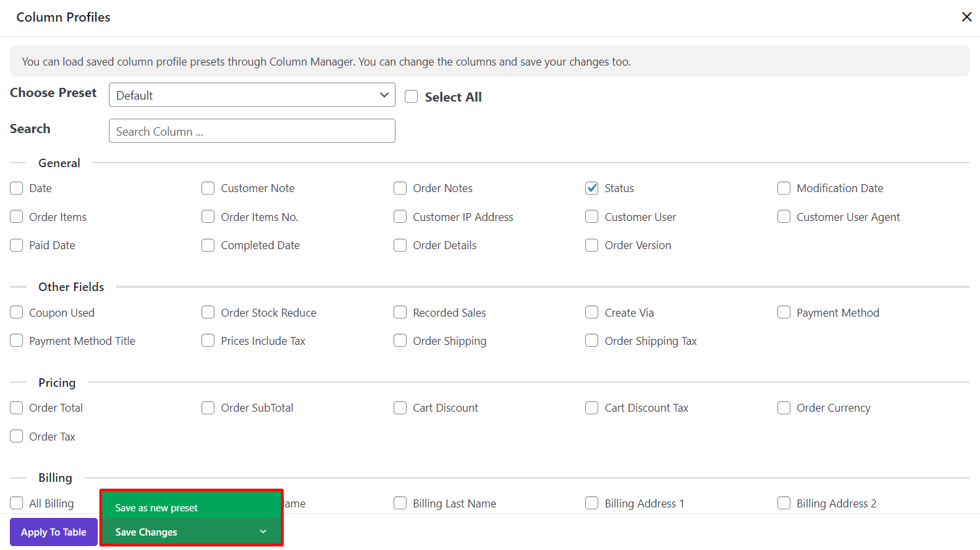This screenshot has height=550, width=980.
Task: Click Save Changes button
Action: point(146,532)
